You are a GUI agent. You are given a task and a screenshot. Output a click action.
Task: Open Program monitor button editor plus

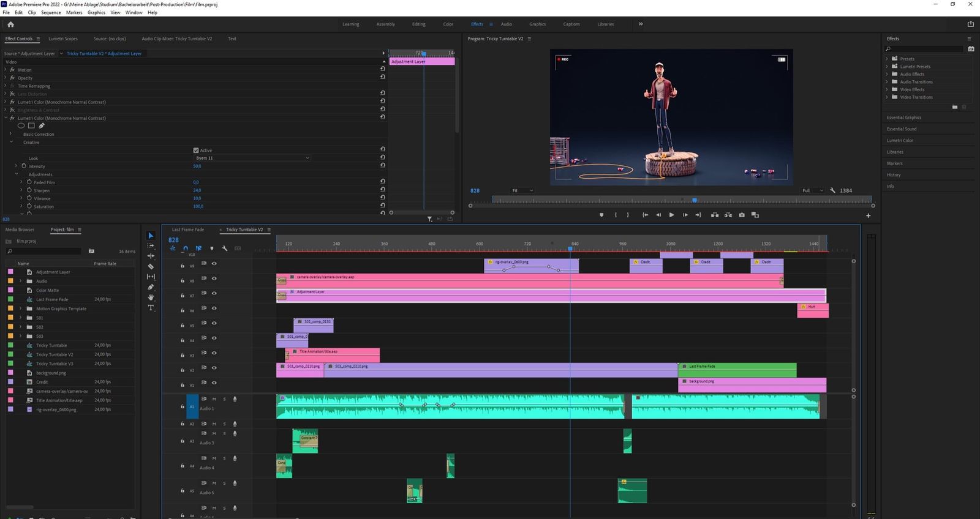(x=868, y=215)
